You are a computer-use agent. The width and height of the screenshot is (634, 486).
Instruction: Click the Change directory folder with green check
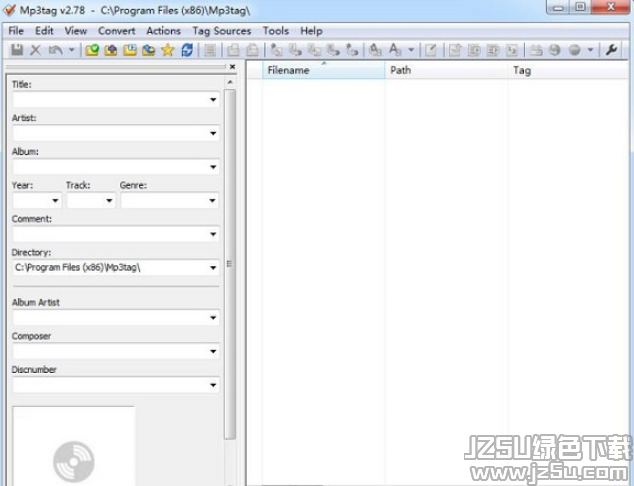point(92,50)
